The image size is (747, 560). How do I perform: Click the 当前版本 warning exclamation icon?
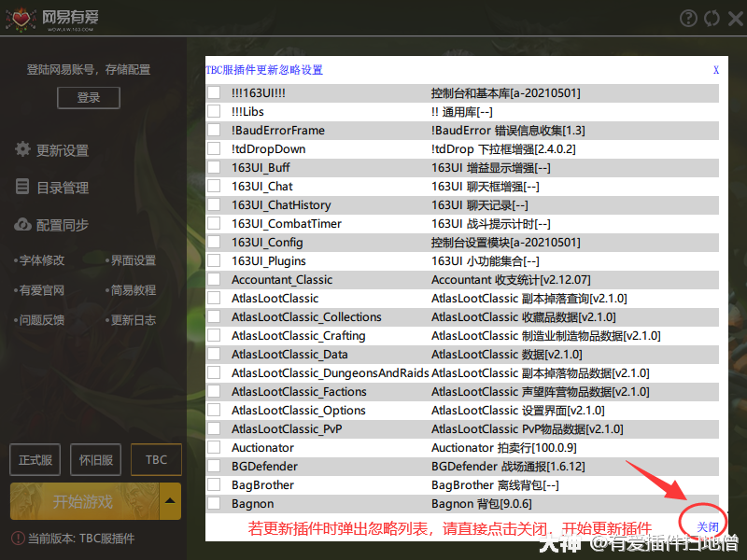pos(18,539)
